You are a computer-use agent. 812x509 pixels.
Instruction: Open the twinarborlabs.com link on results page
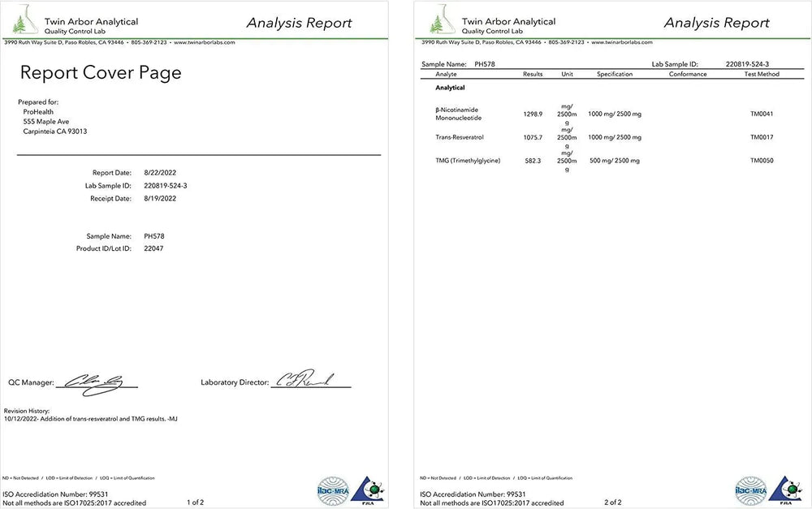(x=622, y=42)
